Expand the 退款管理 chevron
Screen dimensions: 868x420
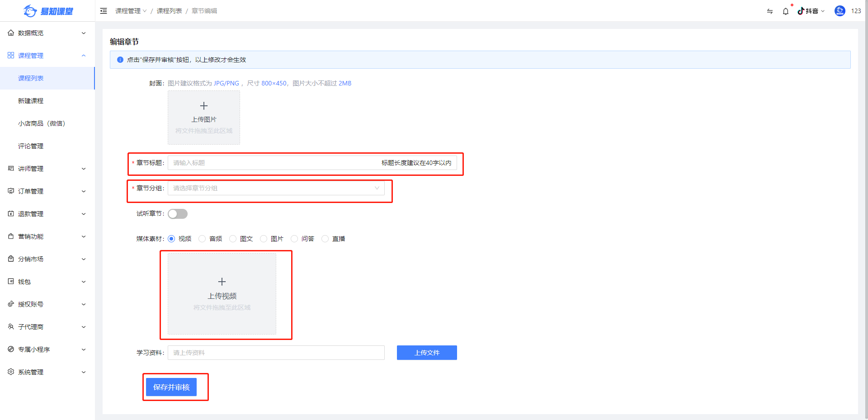pyautogui.click(x=84, y=214)
